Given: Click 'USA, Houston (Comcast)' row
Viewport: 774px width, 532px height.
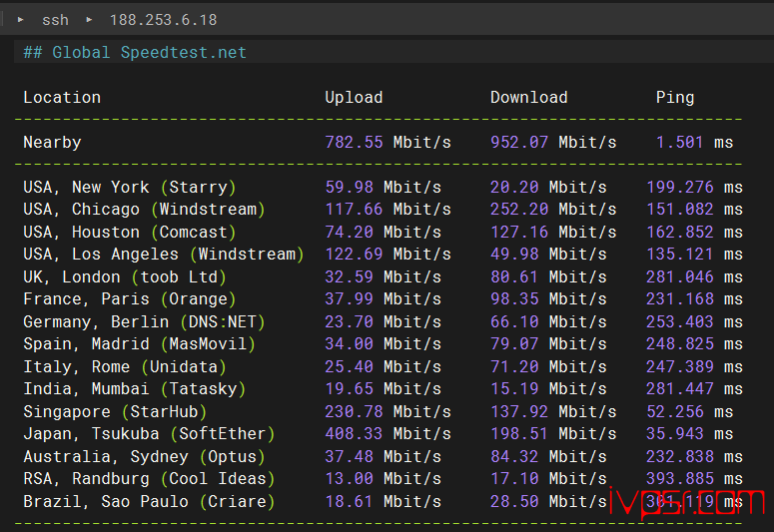Looking at the screenshot, I should 130,232.
